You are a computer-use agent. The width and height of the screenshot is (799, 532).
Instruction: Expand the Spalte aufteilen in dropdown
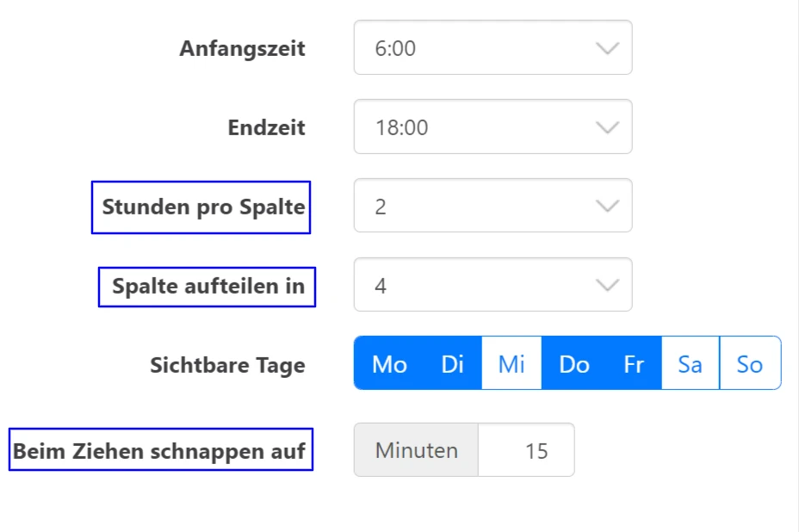[492, 286]
